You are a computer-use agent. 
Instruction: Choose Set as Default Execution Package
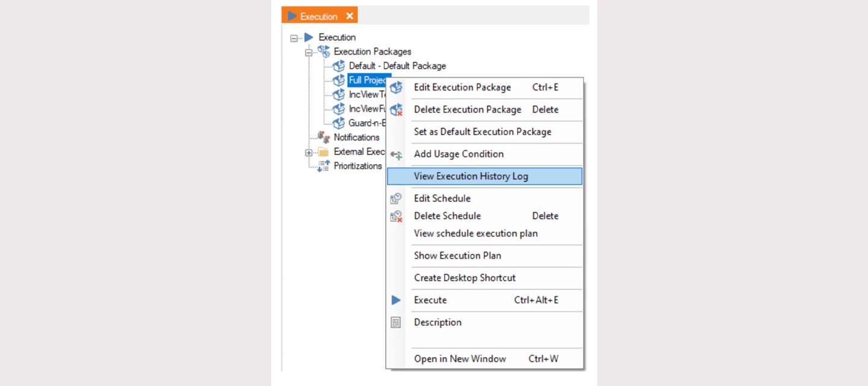coord(485,132)
